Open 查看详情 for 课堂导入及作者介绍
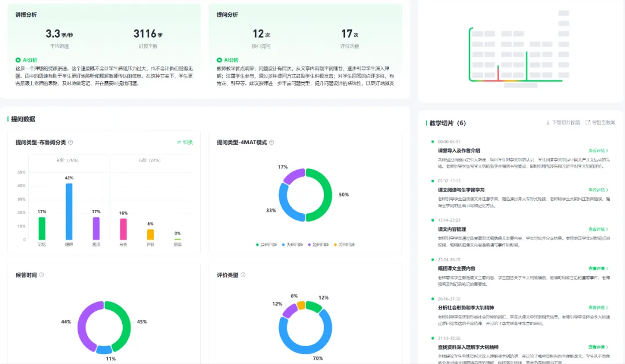Screen dimensions: 625x364 (598, 150)
